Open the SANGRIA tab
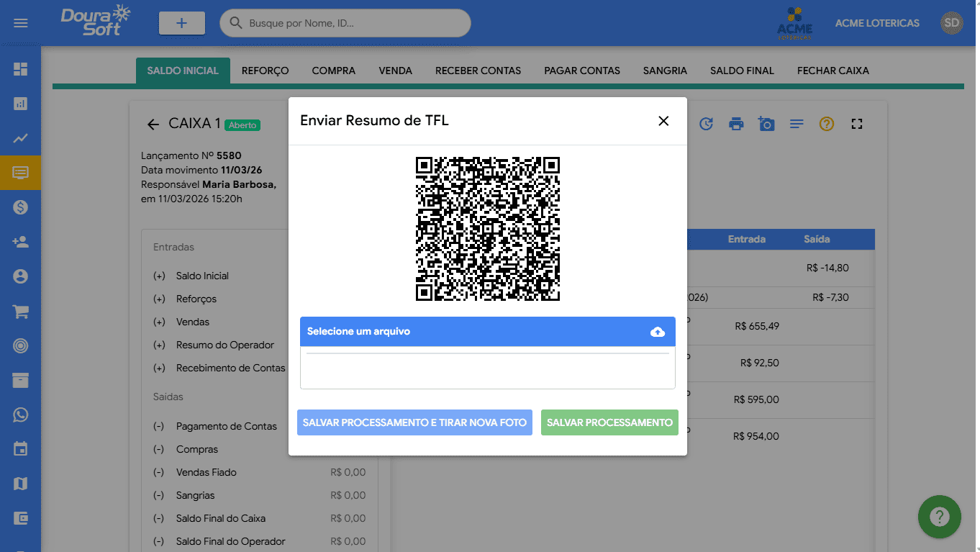 [x=665, y=71]
